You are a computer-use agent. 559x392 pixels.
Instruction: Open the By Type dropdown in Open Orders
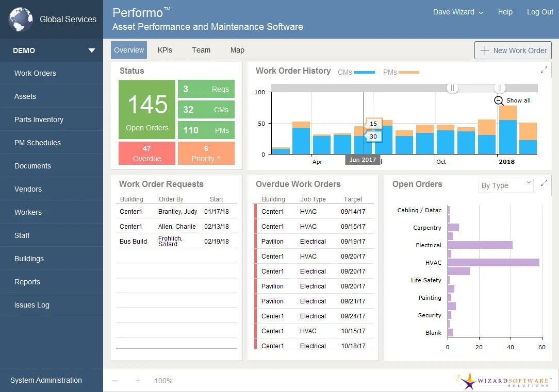[x=505, y=185]
